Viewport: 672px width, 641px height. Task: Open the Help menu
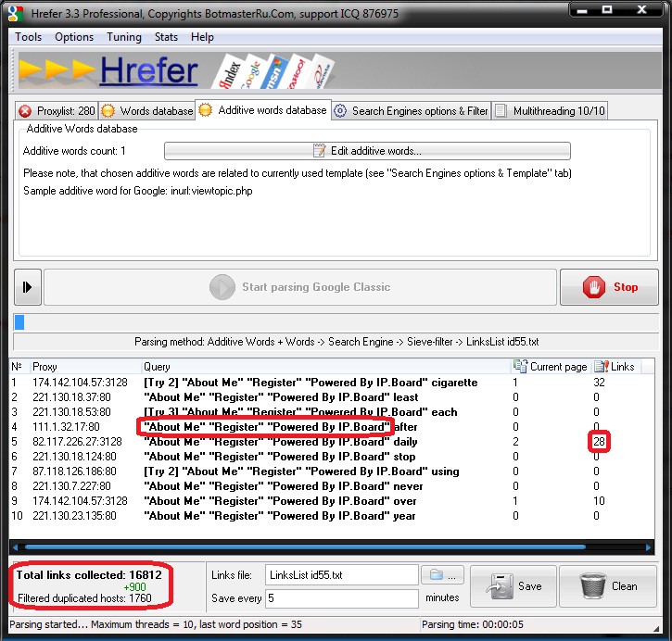click(x=202, y=37)
